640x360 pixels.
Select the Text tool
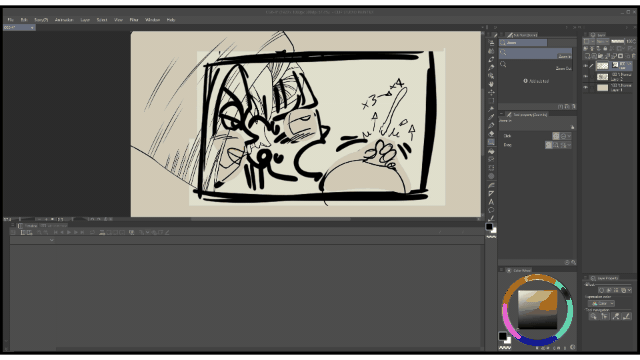click(491, 202)
